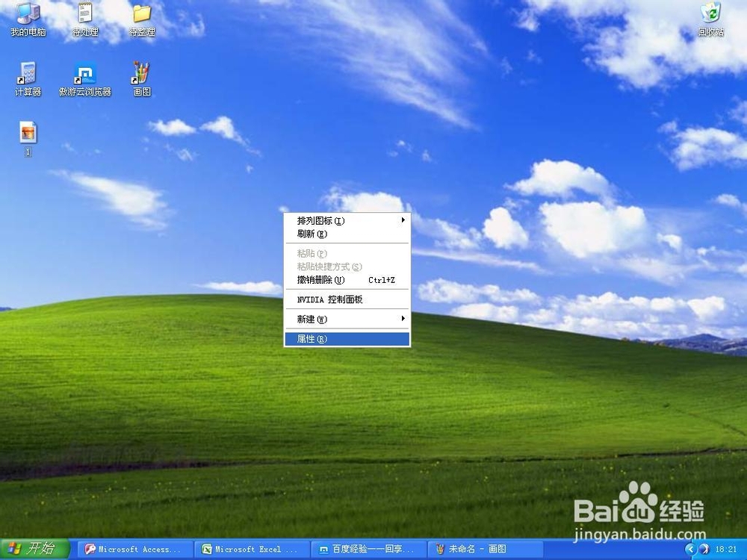Viewport: 747px width, 560px height.
Task: Select the 待处理 text file icon
Action: point(85,19)
